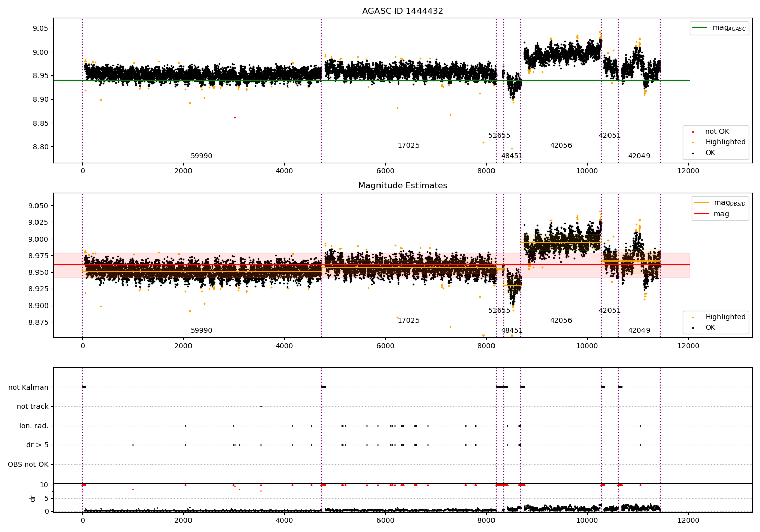Click OBSID label 48451 in the AGASC ID plot
Image resolution: width=760 pixels, height=532 pixels.
pos(512,156)
